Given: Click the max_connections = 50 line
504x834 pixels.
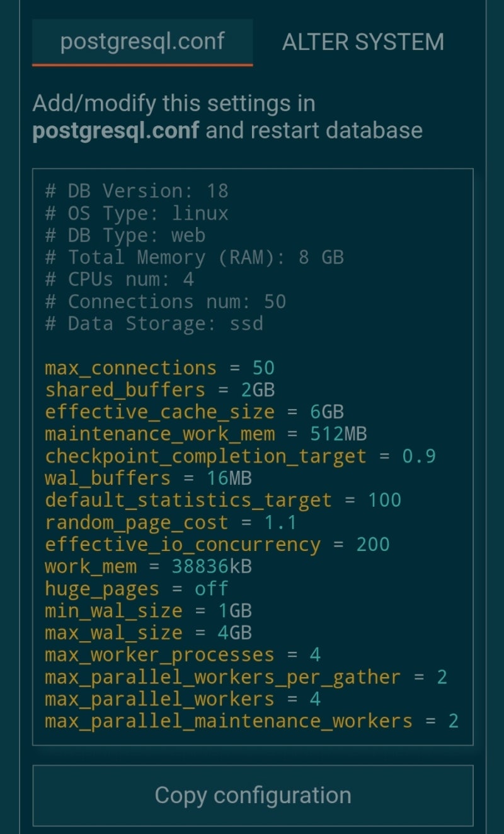Looking at the screenshot, I should pyautogui.click(x=159, y=368).
